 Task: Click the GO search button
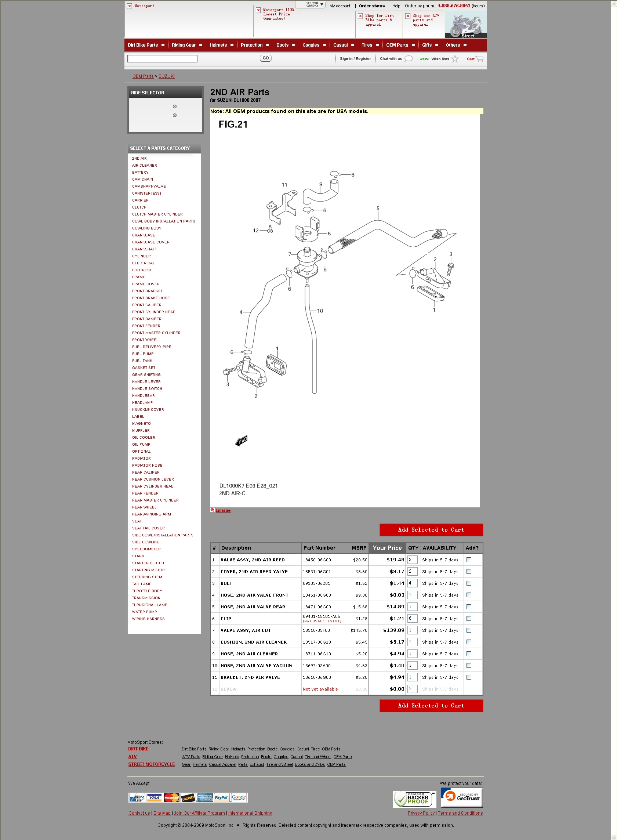(x=265, y=58)
